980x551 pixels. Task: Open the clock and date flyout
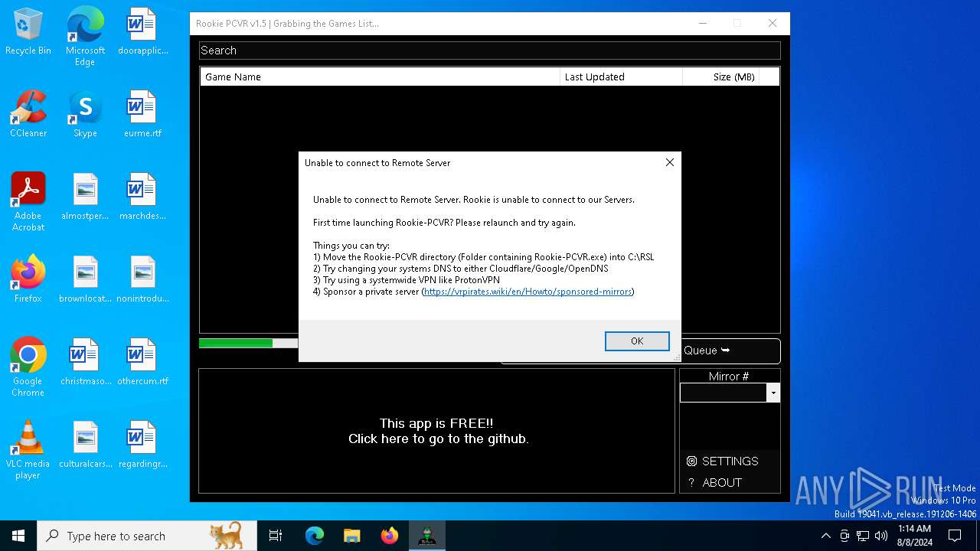tap(914, 536)
